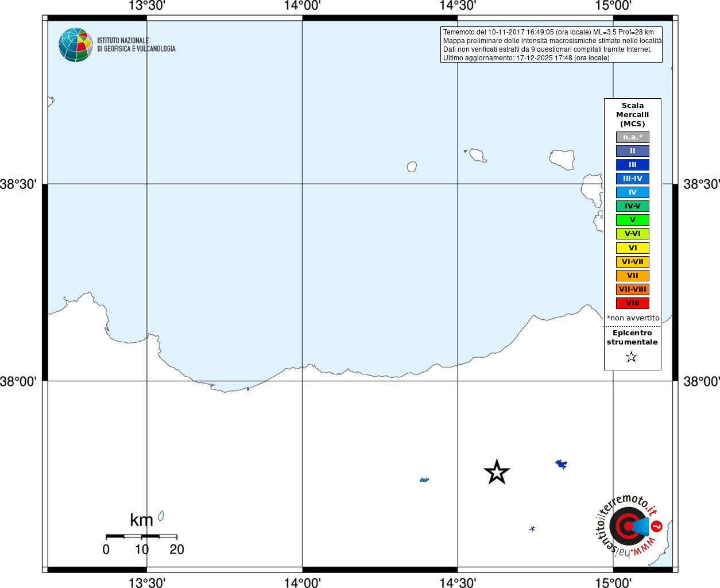Click the Istituto Nazionale di Geofisica text

point(136,45)
